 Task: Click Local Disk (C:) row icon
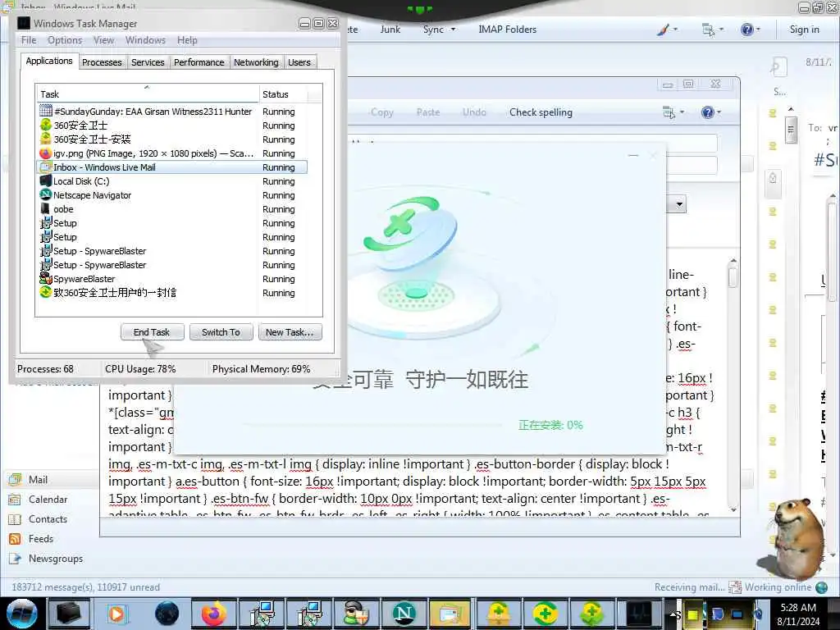point(46,181)
